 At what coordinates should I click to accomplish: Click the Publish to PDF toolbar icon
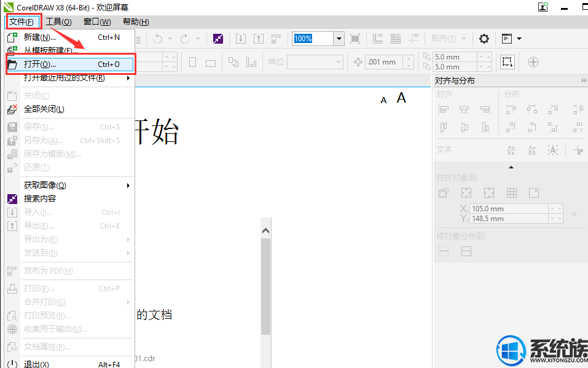(x=276, y=38)
